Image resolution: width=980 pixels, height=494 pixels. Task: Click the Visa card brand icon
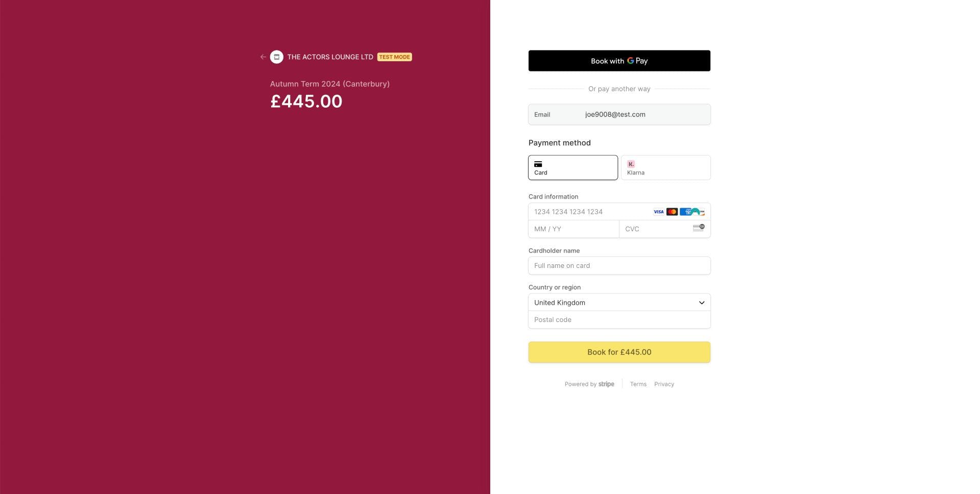click(659, 212)
